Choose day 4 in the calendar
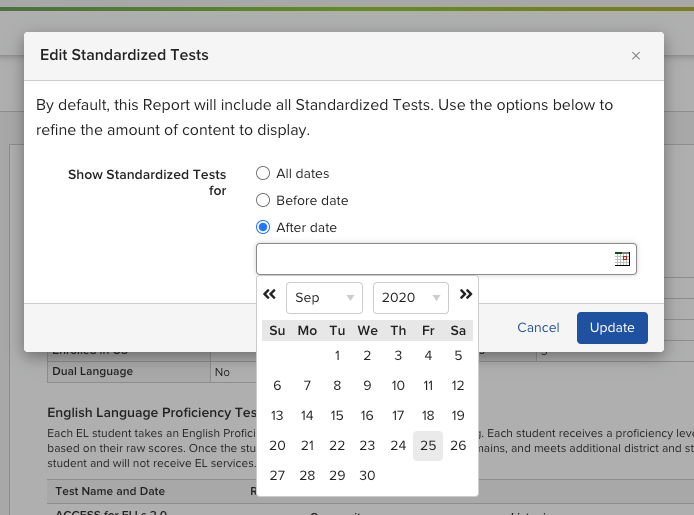Screen dimensions: 694x515 click(x=428, y=355)
